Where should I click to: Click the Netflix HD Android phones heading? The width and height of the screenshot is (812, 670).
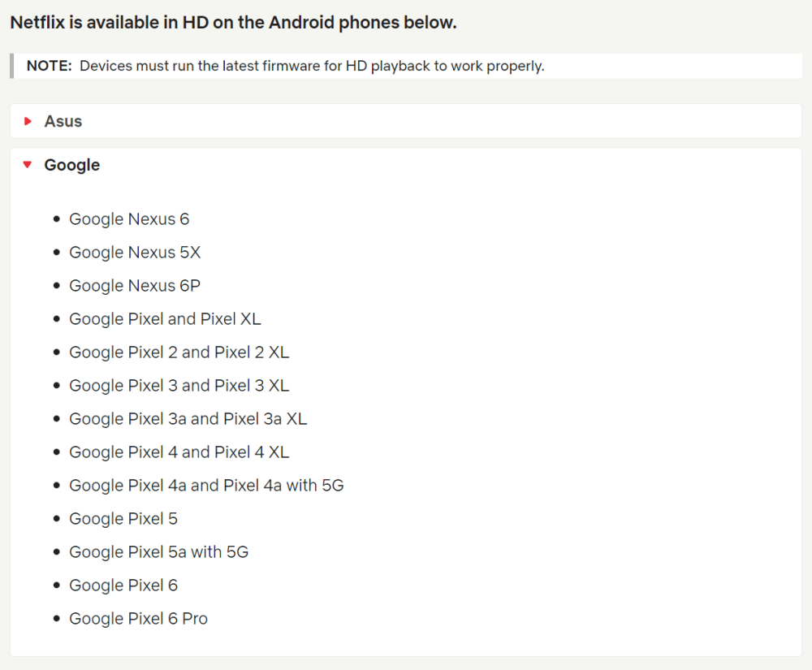(233, 23)
